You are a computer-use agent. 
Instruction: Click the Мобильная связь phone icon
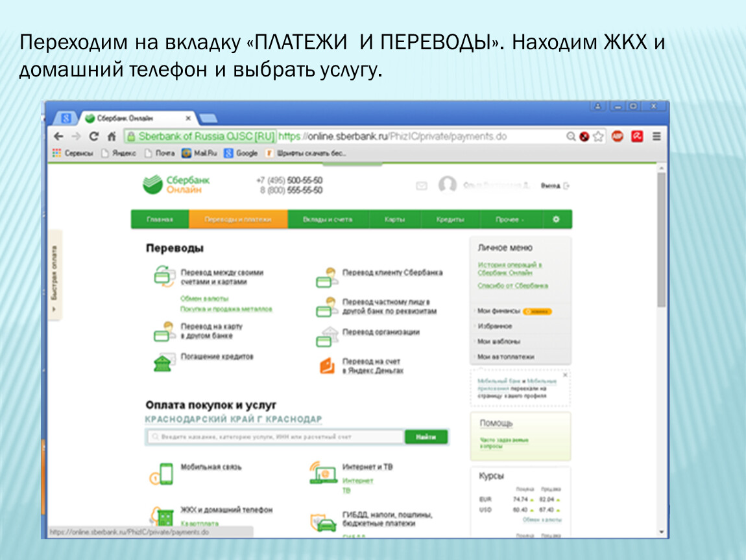(x=162, y=474)
